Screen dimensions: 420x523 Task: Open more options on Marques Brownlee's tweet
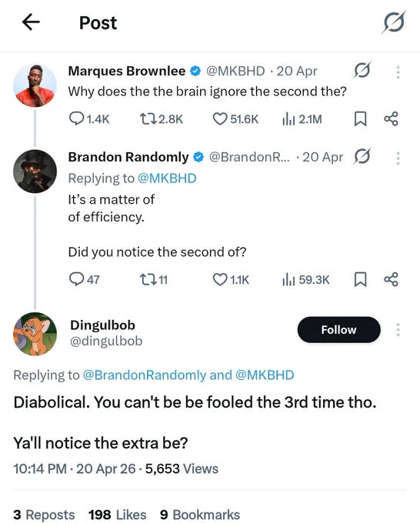(x=398, y=72)
